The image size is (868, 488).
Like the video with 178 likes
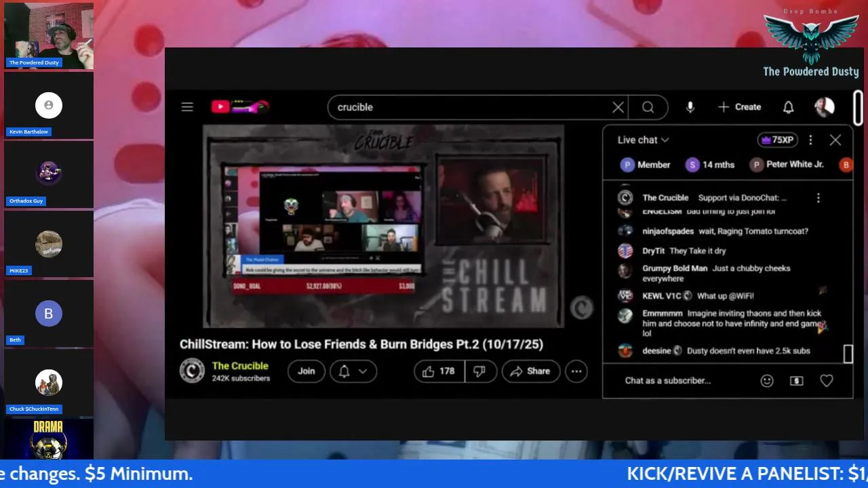coord(439,371)
